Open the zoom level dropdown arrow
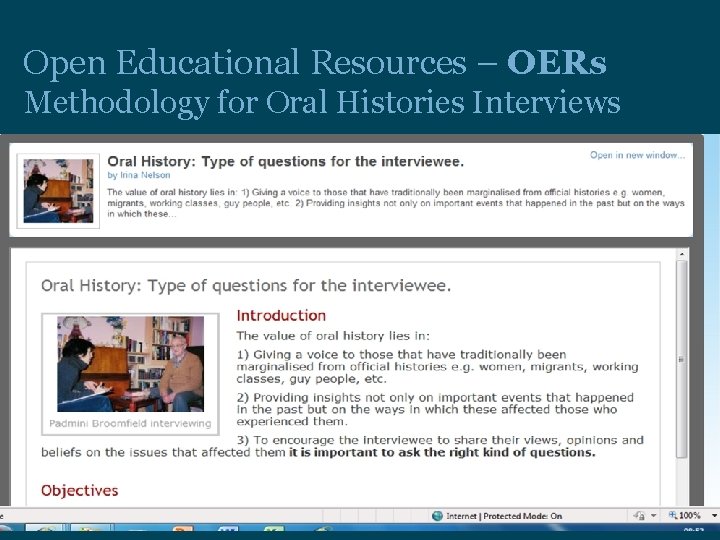This screenshot has width=720, height=540. (x=714, y=516)
